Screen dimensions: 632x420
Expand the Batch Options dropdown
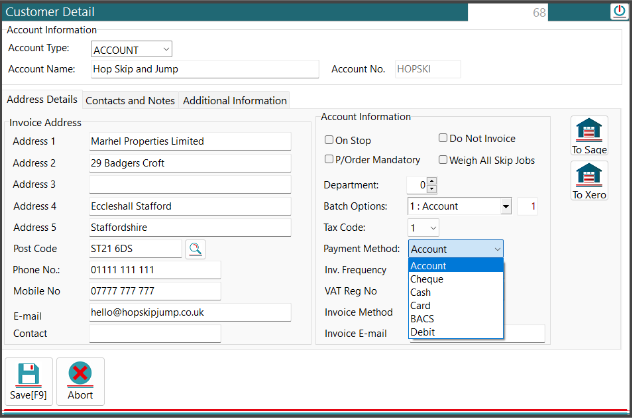click(505, 206)
